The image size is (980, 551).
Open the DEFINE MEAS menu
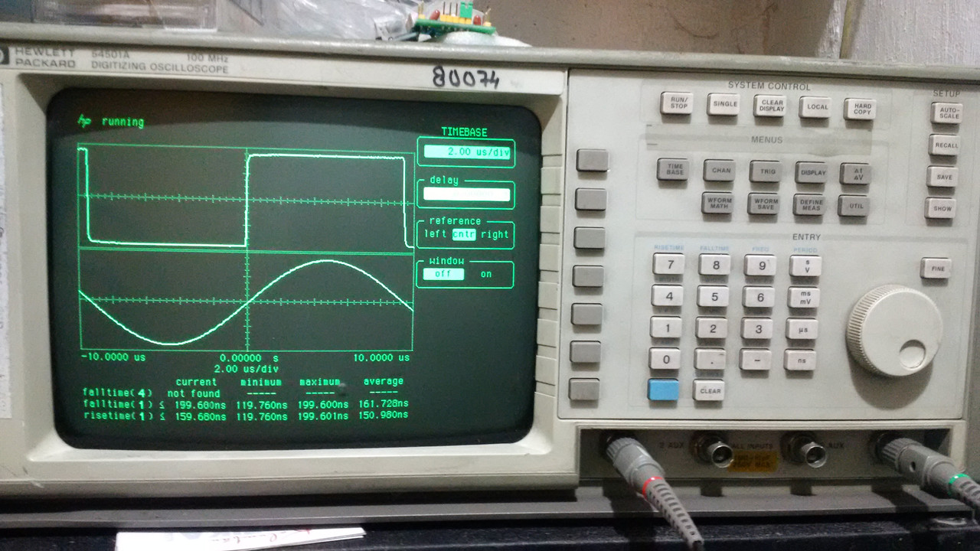pos(808,205)
